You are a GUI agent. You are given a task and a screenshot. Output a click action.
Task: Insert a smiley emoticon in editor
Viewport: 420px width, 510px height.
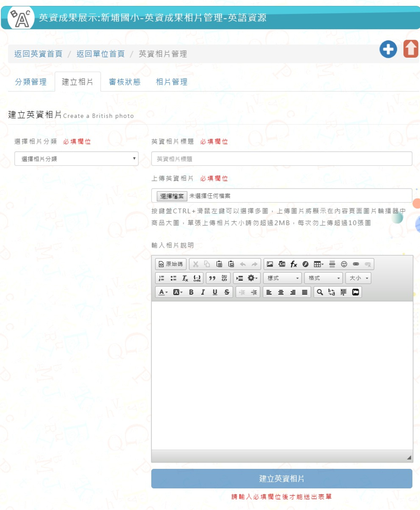(x=344, y=264)
